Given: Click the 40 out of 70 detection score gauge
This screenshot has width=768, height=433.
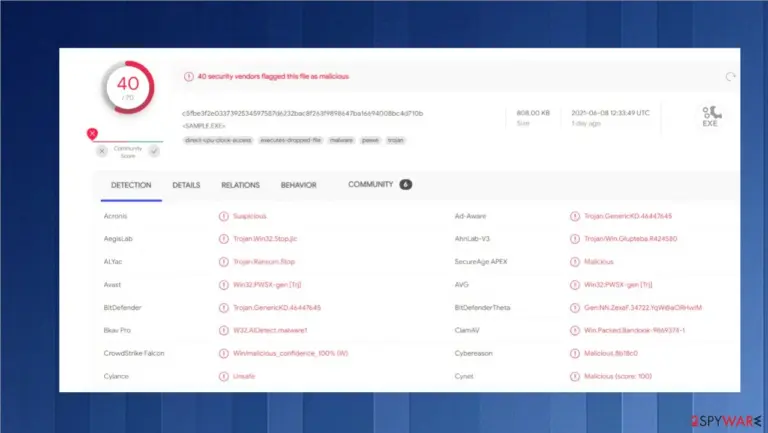Looking at the screenshot, I should (x=128, y=88).
